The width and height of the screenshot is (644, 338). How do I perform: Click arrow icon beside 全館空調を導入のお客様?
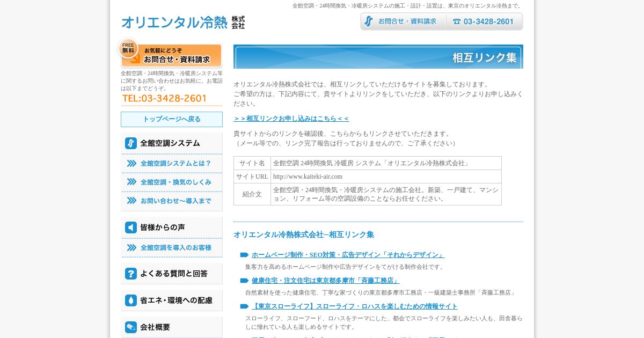pyautogui.click(x=131, y=248)
